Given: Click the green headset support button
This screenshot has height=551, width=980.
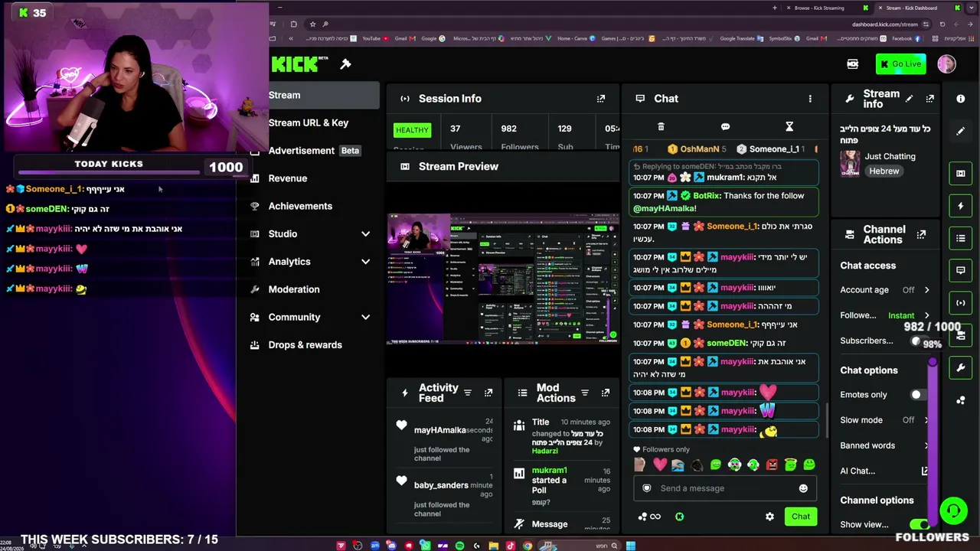Looking at the screenshot, I should pyautogui.click(x=953, y=510).
